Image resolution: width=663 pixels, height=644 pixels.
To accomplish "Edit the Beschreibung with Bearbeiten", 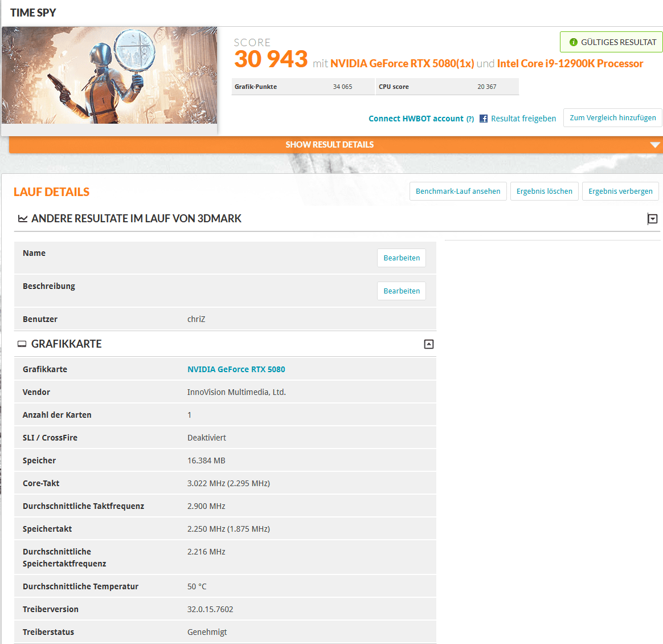I will tap(402, 291).
